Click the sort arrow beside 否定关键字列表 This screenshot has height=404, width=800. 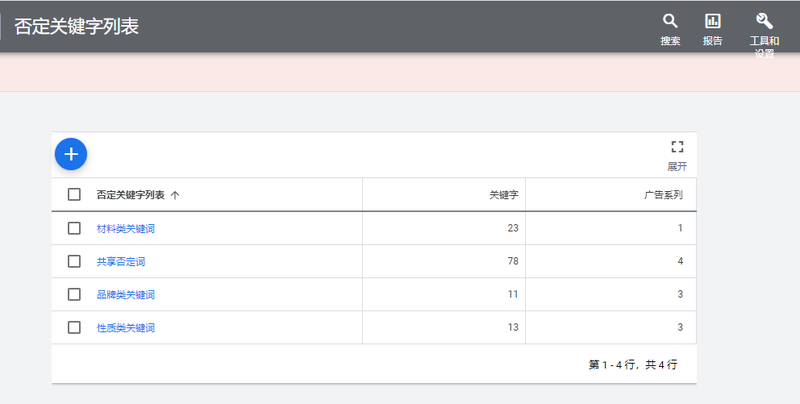tap(176, 195)
